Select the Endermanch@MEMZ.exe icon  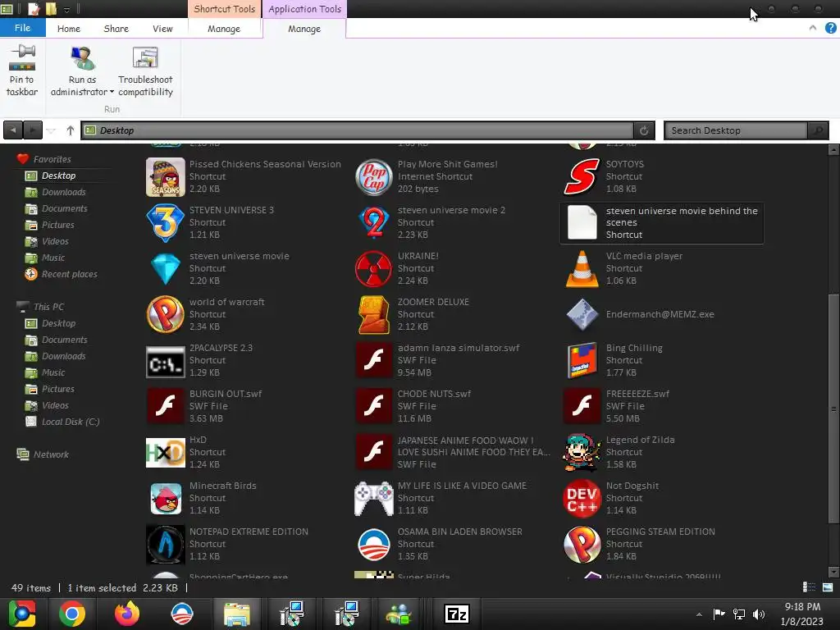pos(582,314)
